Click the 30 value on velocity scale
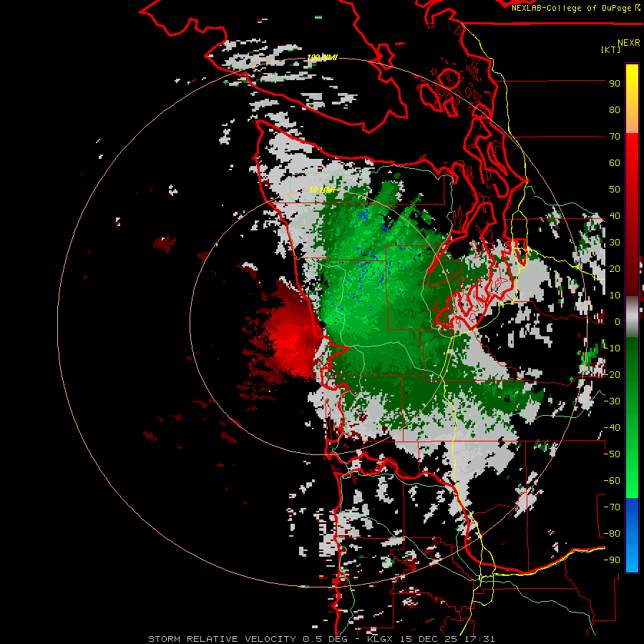The width and height of the screenshot is (644, 644). (x=615, y=243)
